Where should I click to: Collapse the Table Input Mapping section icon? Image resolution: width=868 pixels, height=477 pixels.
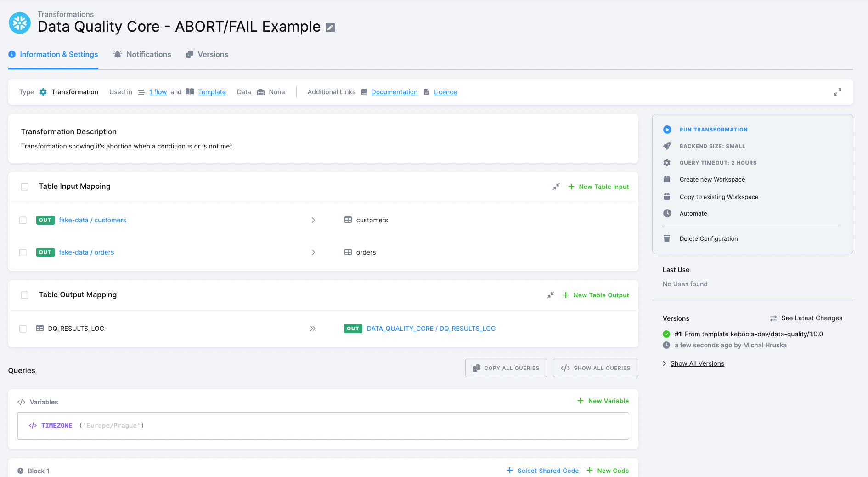[556, 187]
